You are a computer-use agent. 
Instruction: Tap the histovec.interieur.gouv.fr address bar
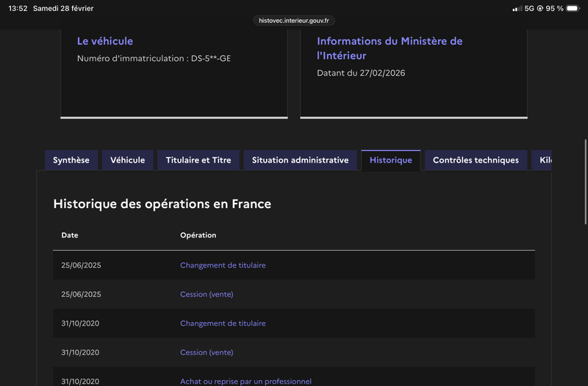[294, 21]
